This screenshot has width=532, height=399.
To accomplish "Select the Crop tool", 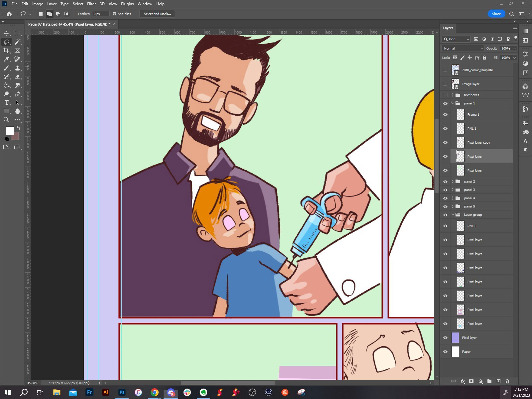I will 6,51.
